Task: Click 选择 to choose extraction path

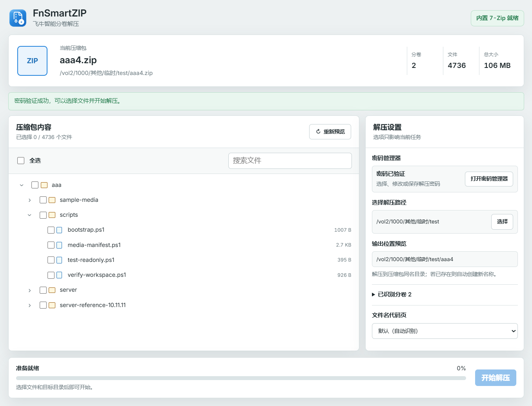Action: point(502,221)
